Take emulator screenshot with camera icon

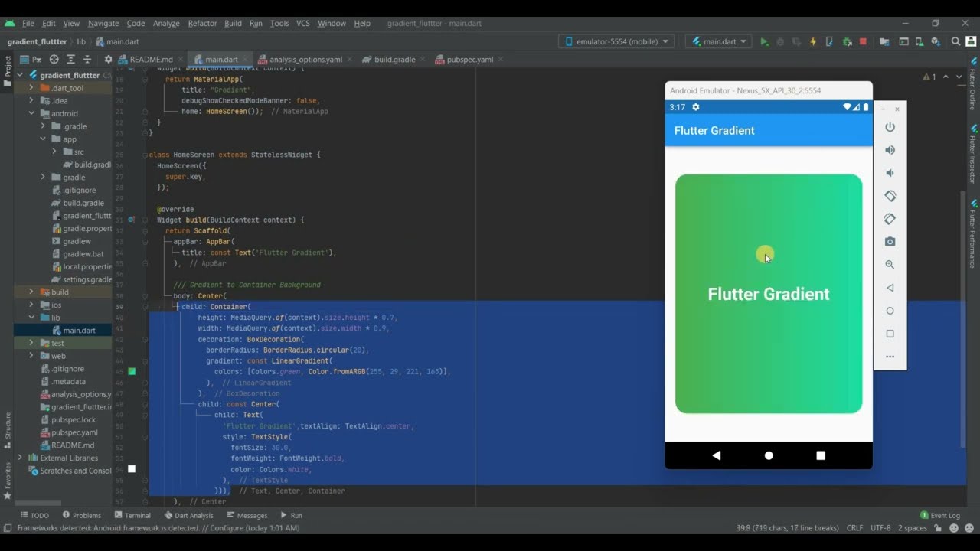pyautogui.click(x=890, y=242)
